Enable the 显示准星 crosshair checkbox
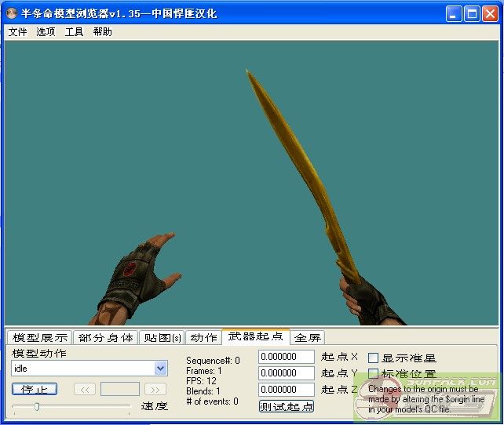 374,358
